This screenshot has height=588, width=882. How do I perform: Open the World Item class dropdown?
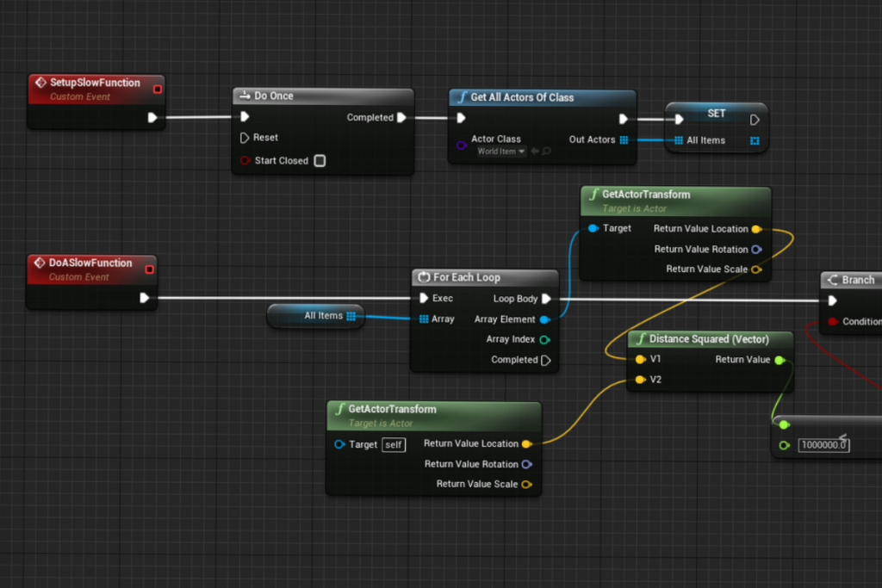pos(501,152)
